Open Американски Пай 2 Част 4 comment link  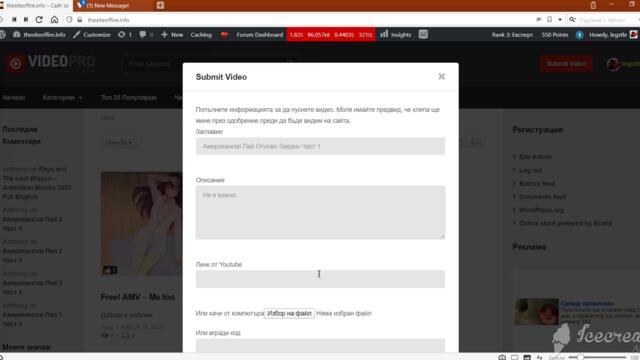point(32,224)
